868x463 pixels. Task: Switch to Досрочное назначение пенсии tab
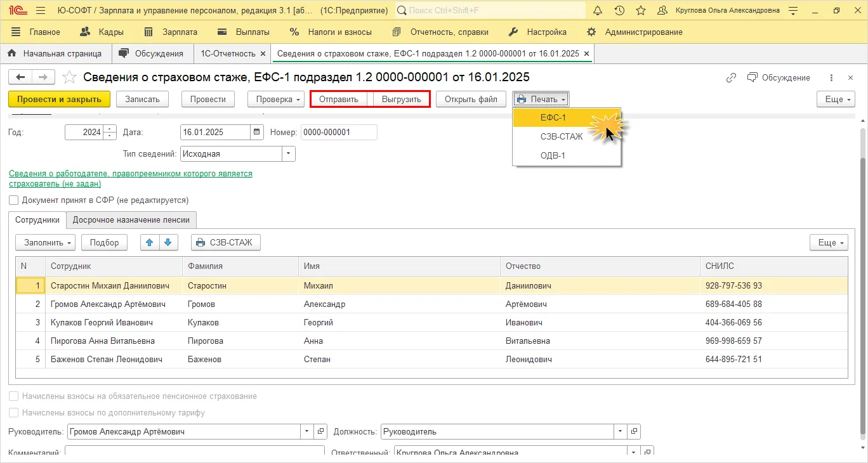(x=131, y=219)
